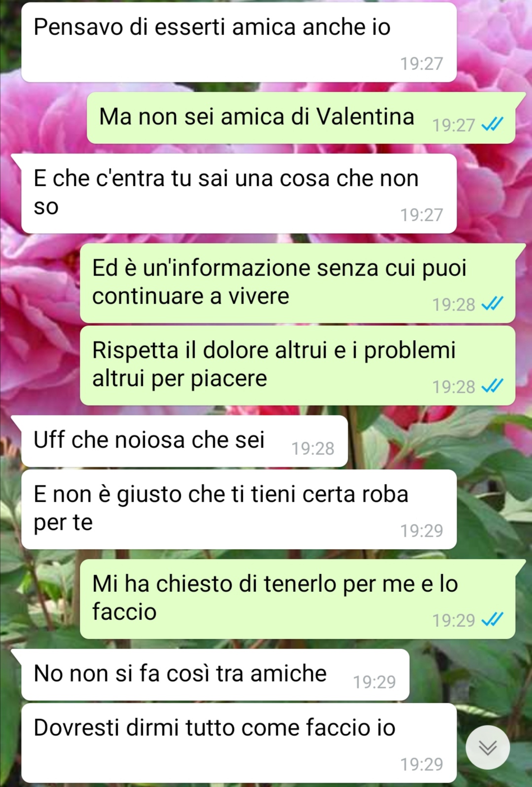The height and width of the screenshot is (787, 532).
Task: Tap the message 'Uff che noiosa che sei'
Action: click(x=185, y=441)
